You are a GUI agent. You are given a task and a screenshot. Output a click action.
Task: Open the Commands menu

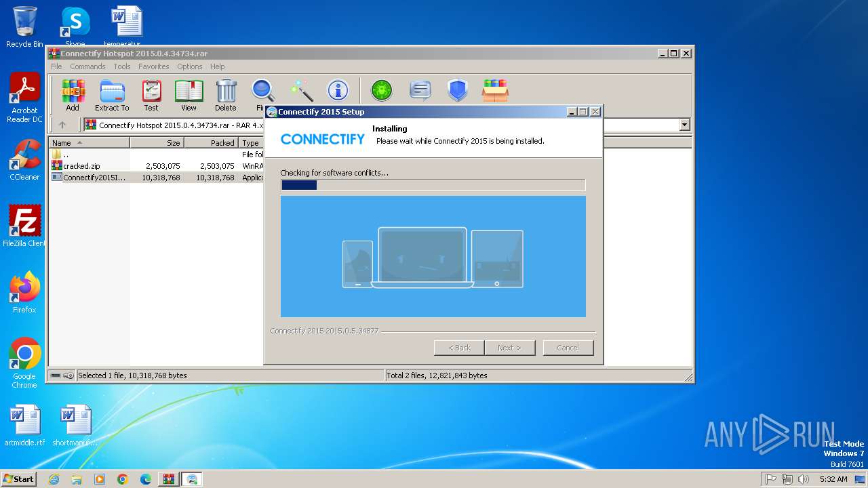tap(87, 66)
